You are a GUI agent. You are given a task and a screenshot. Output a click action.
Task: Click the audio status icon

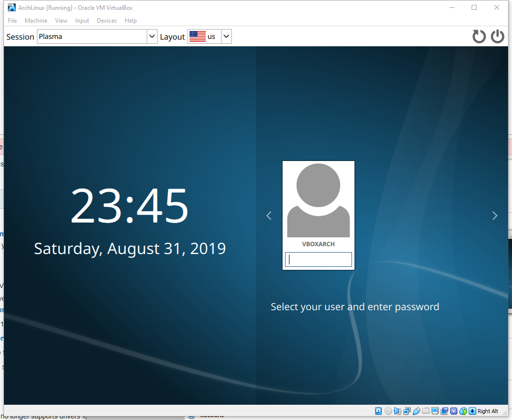(x=397, y=411)
